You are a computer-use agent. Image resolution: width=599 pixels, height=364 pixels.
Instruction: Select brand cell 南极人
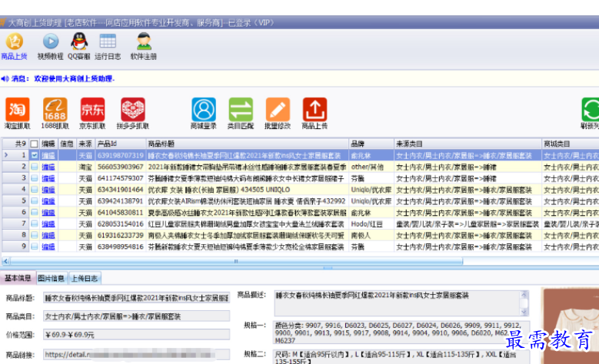371,236
